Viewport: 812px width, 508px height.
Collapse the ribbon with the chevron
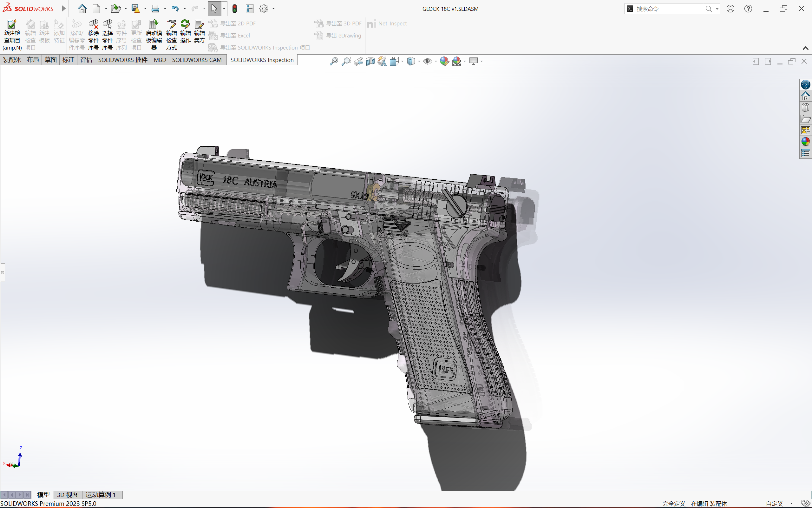click(x=805, y=48)
